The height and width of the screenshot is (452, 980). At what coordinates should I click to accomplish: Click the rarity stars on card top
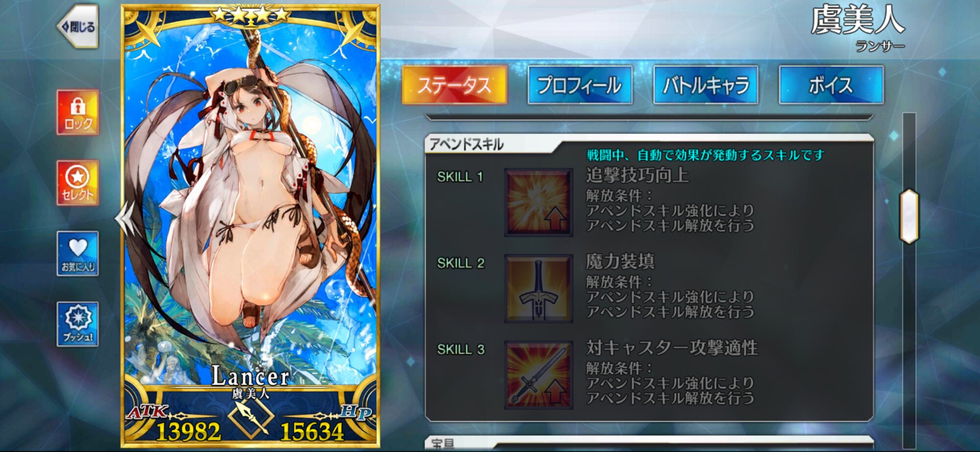pyautogui.click(x=250, y=15)
